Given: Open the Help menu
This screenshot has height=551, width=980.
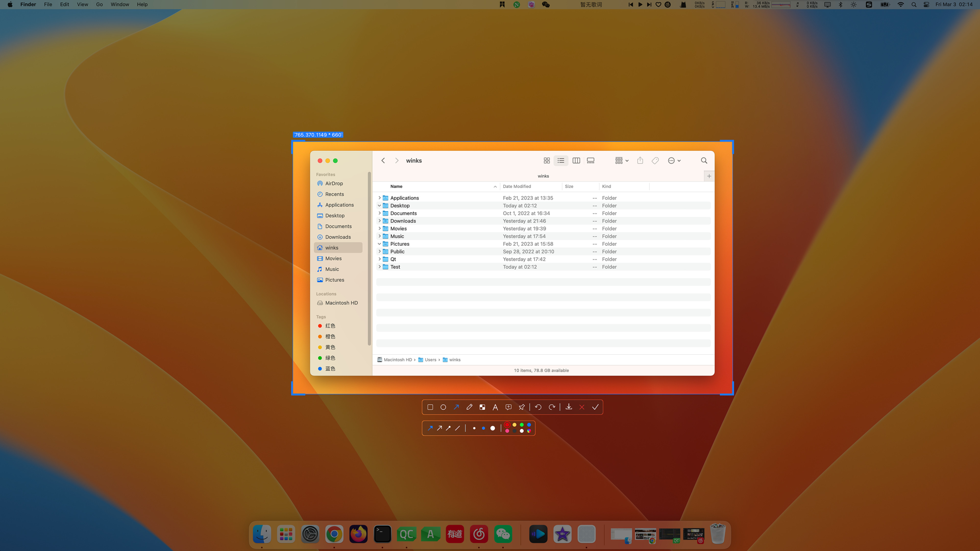Looking at the screenshot, I should click(x=142, y=5).
